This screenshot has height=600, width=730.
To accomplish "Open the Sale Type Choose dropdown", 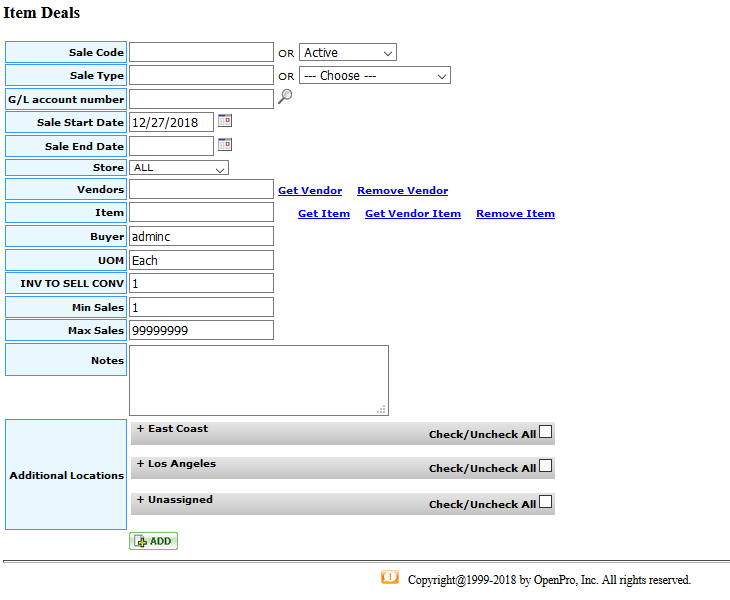I will (x=375, y=76).
